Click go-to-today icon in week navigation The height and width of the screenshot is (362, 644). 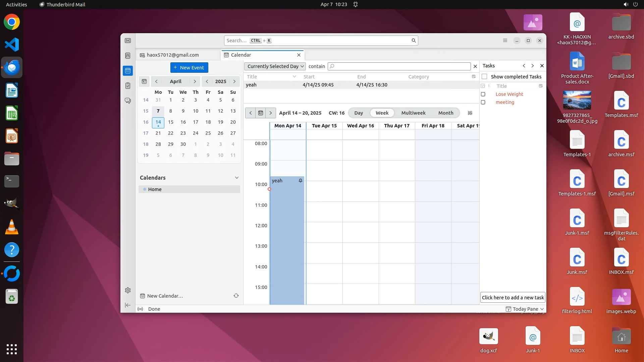[261, 113]
